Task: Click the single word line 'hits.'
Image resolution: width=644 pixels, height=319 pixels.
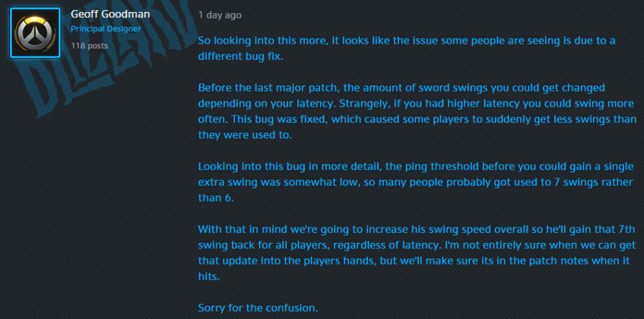Action: click(x=209, y=277)
